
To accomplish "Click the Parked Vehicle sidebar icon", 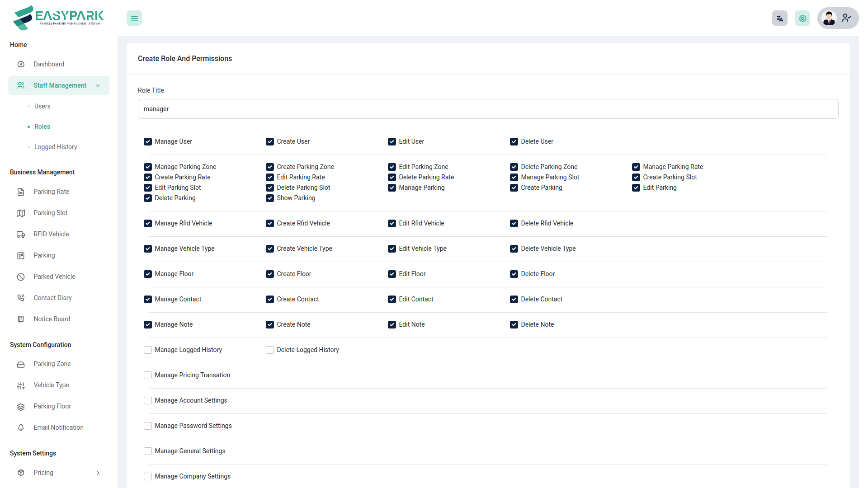I will pyautogui.click(x=21, y=277).
